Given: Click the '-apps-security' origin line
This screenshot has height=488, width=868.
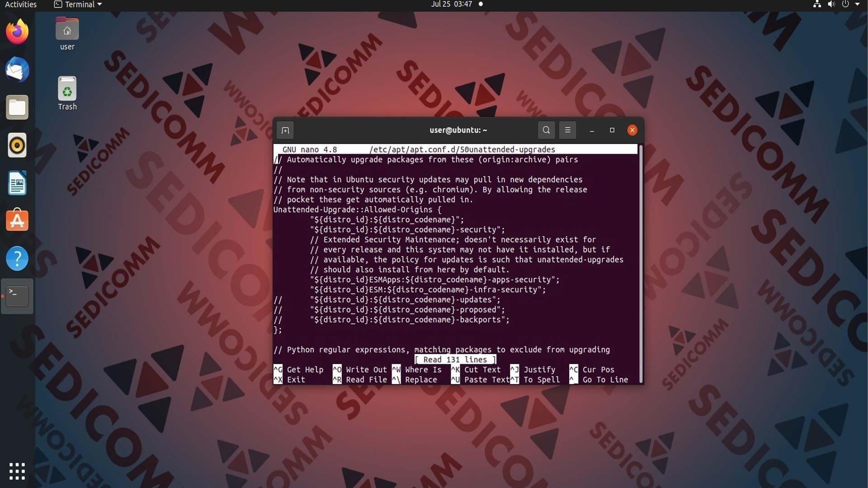Looking at the screenshot, I should [435, 280].
